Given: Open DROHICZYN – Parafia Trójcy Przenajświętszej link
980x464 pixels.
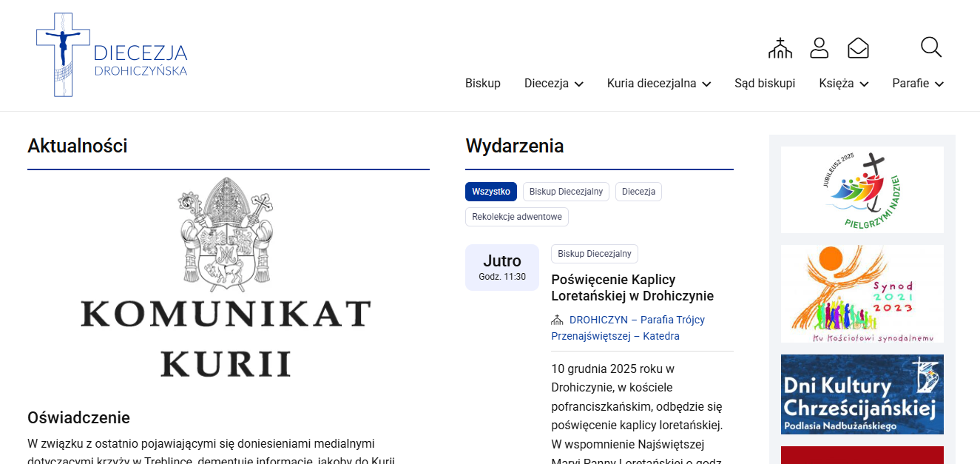Looking at the screenshot, I should pyautogui.click(x=628, y=328).
